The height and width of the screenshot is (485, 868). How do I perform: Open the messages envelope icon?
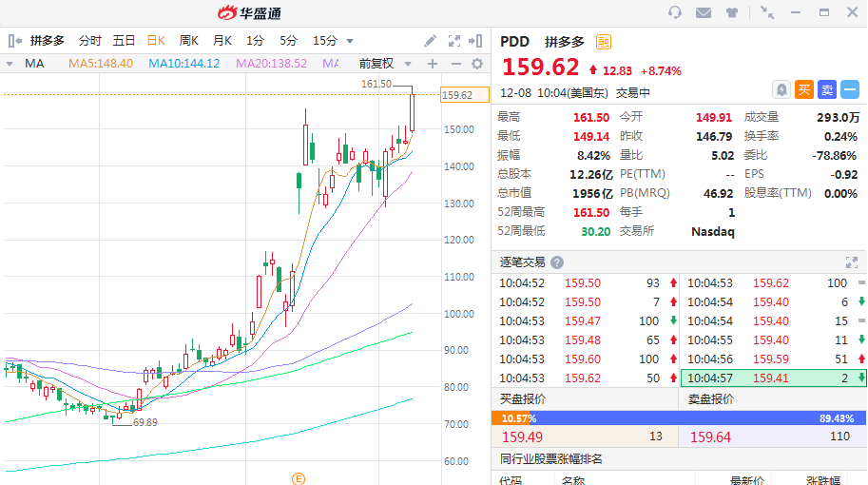tap(703, 12)
